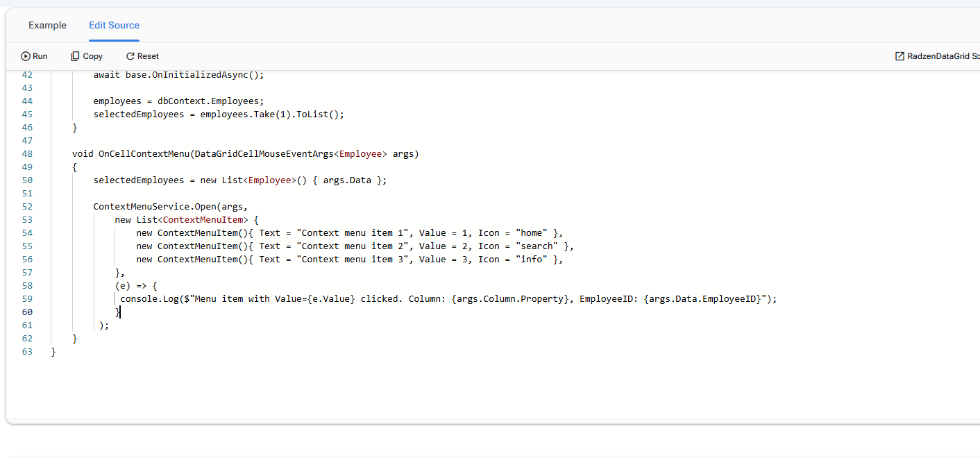Click the "info" icon string value
This screenshot has width=980, height=458.
click(x=532, y=260)
